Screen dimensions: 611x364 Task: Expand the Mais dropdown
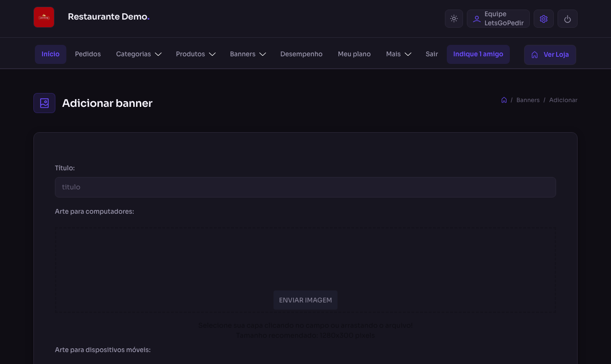pyautogui.click(x=399, y=54)
